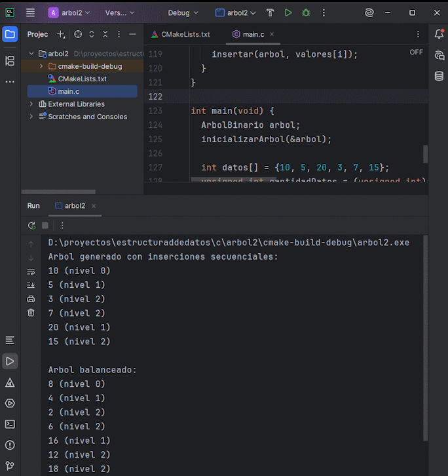Open the Terminal tool window

[x=10, y=424]
